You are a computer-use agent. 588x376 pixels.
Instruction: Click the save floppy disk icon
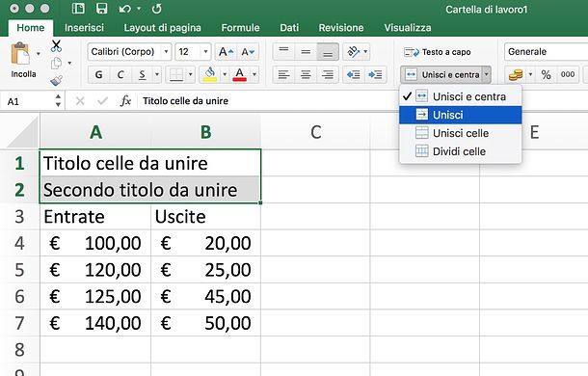pos(101,9)
